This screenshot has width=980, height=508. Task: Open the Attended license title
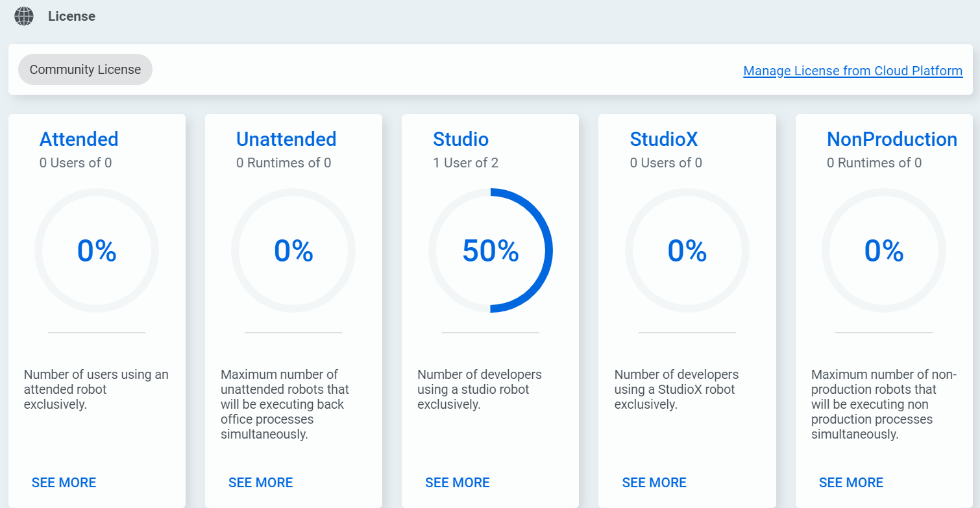(x=79, y=139)
